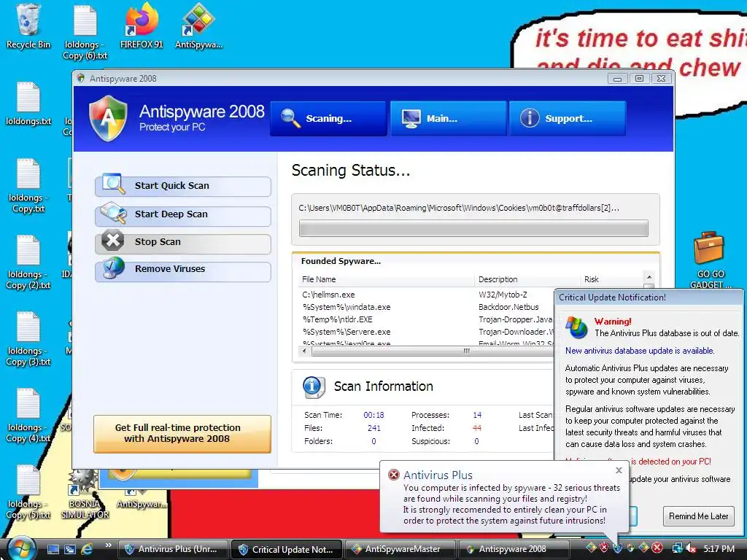Click Get Full real-time protection banner

tap(182, 434)
